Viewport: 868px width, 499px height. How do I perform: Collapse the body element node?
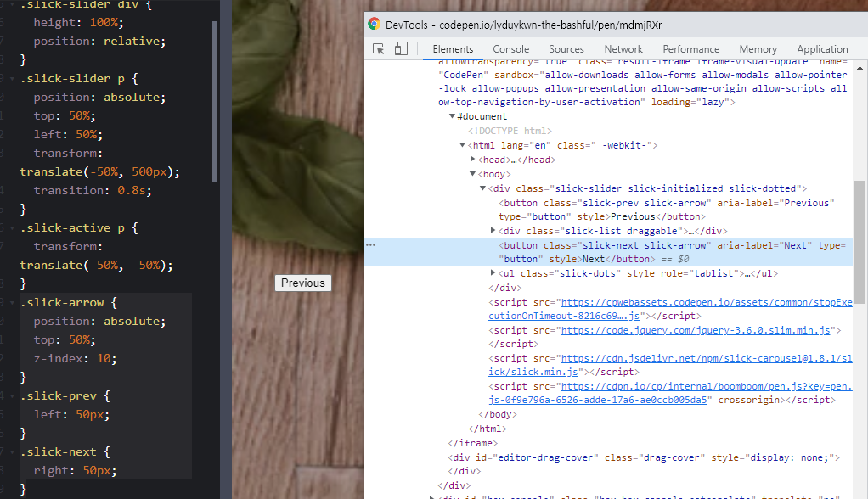[472, 174]
